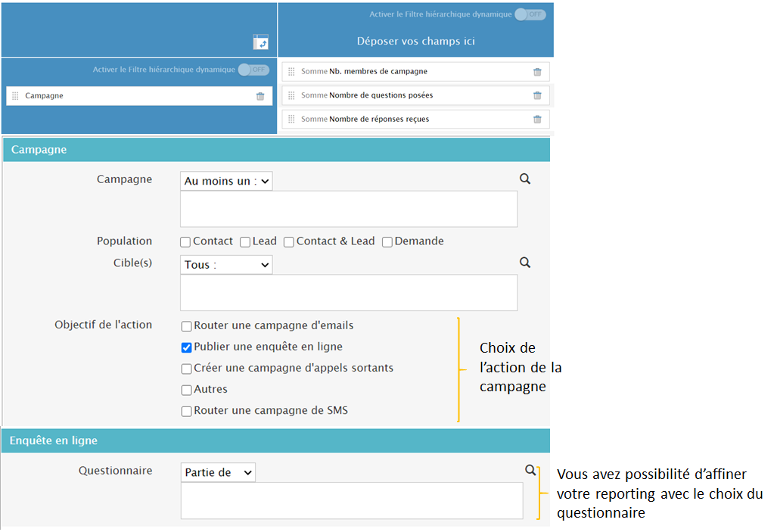Click the pivot swap icon in header
Screen dimensions: 777x532
point(261,42)
